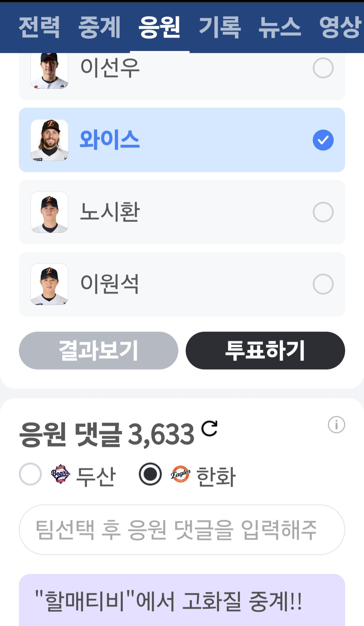Select the 노시환 radio option
364x626 pixels.
click(323, 212)
